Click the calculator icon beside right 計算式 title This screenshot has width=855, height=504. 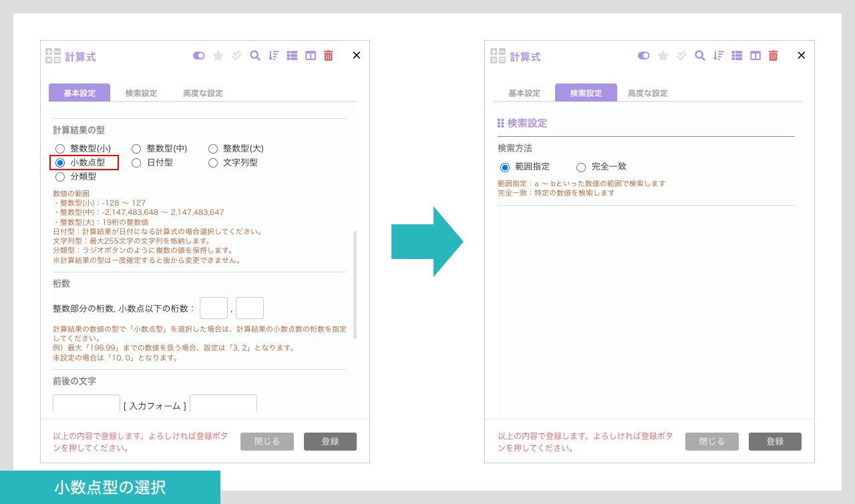[x=498, y=55]
